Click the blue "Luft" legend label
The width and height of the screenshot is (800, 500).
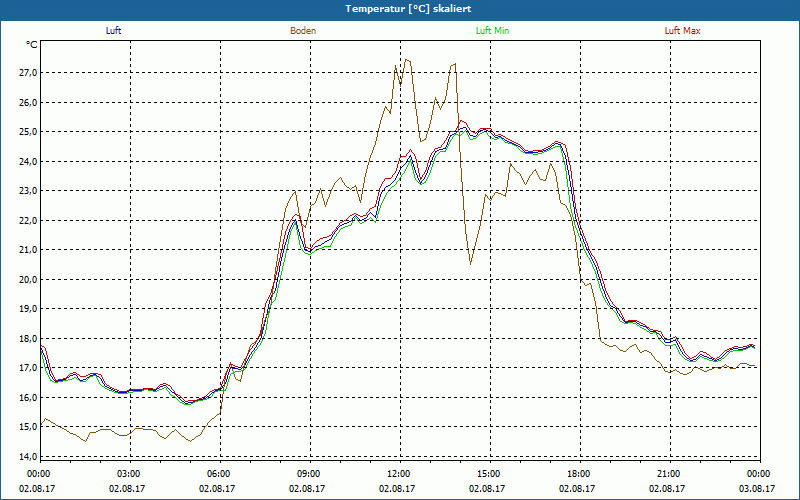point(113,31)
